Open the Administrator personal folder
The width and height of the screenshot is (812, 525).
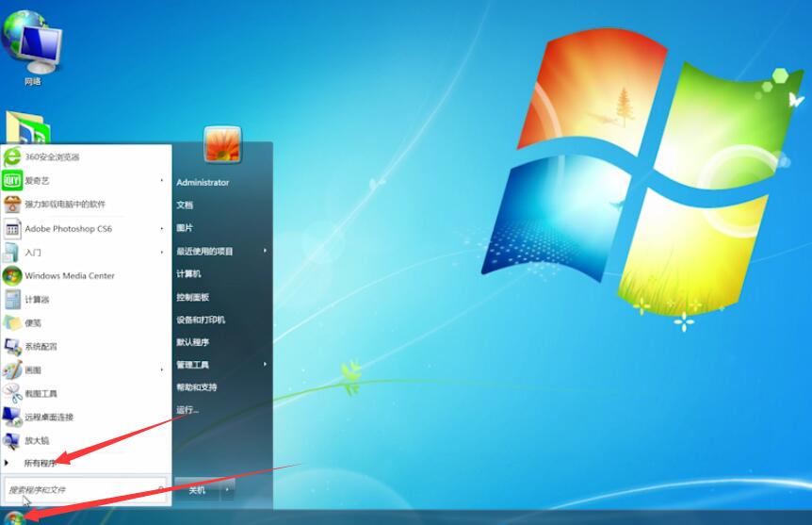203,183
